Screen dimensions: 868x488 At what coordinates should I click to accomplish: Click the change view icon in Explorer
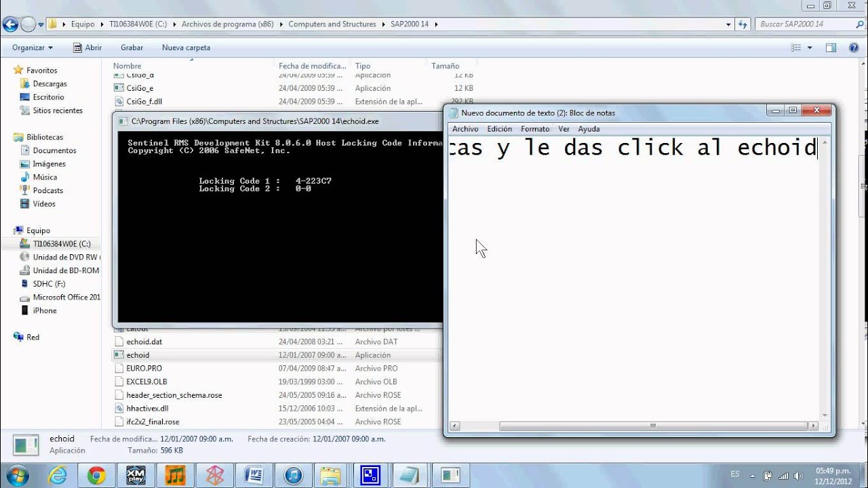(x=796, y=47)
